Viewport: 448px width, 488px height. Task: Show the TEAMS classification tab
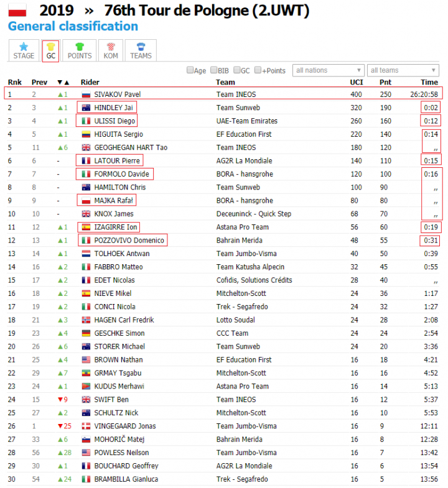coord(141,51)
